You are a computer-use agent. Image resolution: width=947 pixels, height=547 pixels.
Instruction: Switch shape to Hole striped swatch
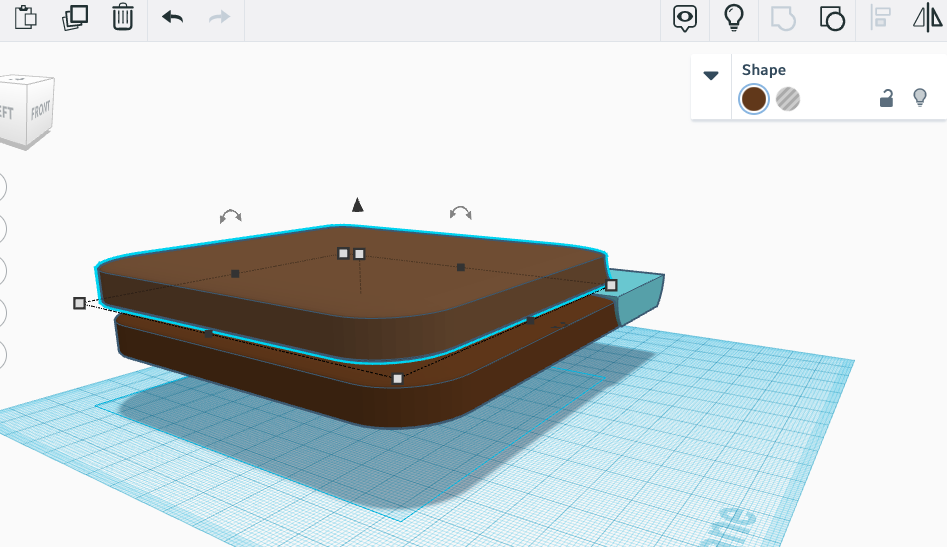tap(788, 99)
